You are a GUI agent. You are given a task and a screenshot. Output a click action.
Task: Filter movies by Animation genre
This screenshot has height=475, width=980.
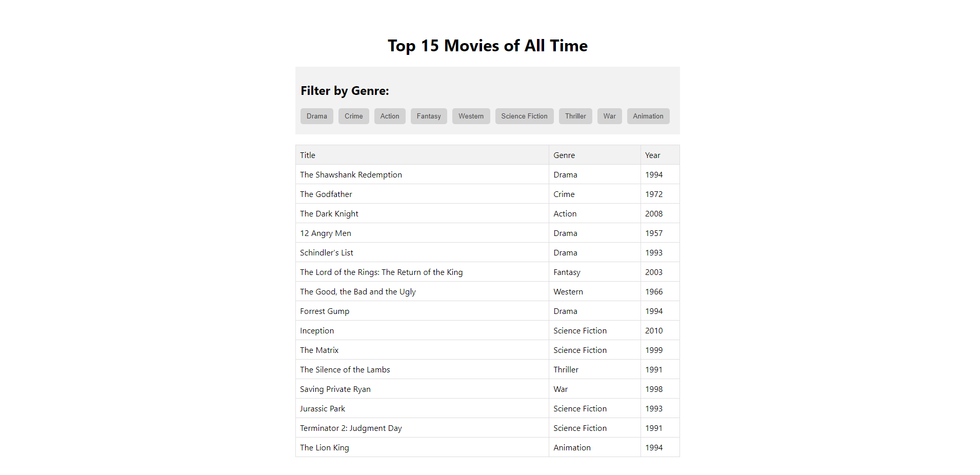[648, 116]
